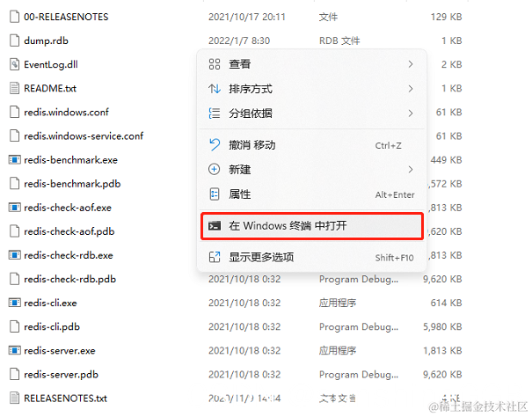Click the file icon of dump.rdb
This screenshot has height=417, width=532.
[x=14, y=40]
